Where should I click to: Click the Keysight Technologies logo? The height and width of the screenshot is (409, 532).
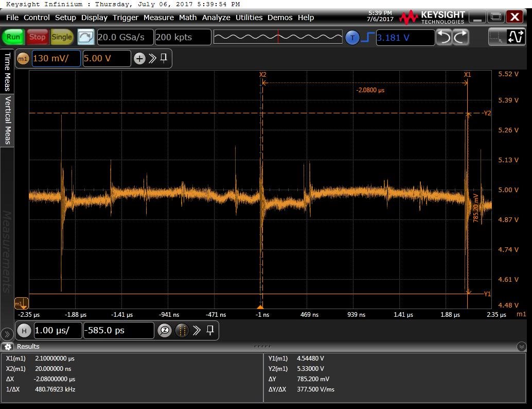point(432,18)
